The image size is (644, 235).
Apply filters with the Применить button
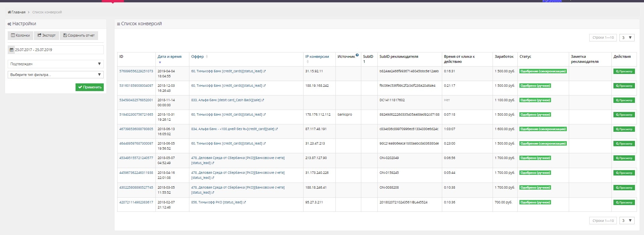(x=90, y=87)
